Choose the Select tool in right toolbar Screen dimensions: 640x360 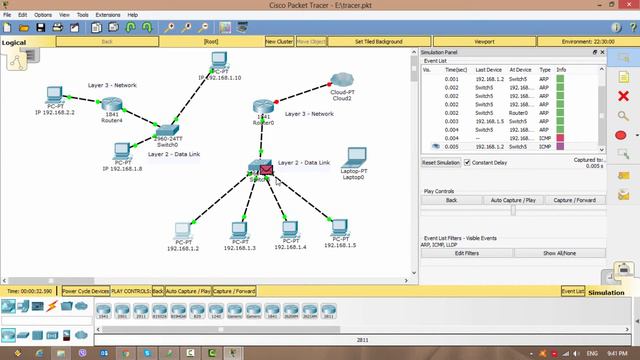[623, 58]
